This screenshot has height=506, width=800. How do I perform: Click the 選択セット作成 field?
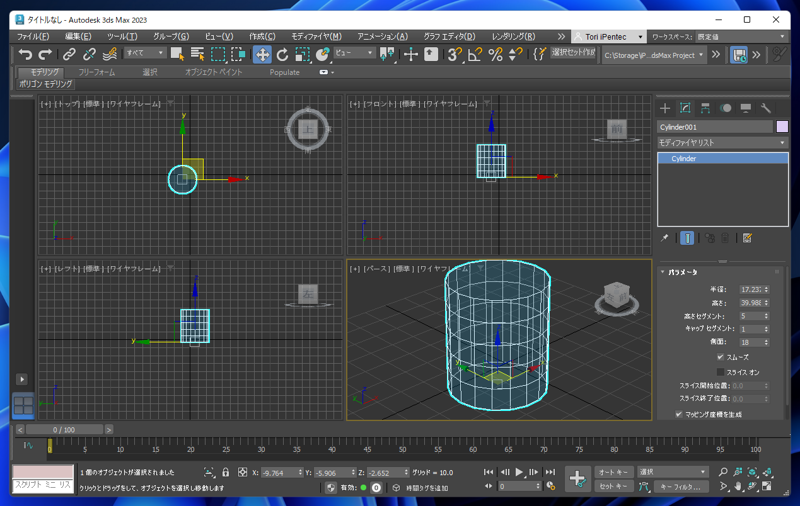[573, 53]
